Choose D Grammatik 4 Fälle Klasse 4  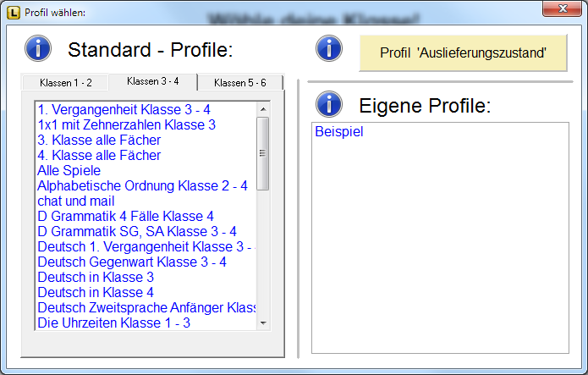coord(125,216)
